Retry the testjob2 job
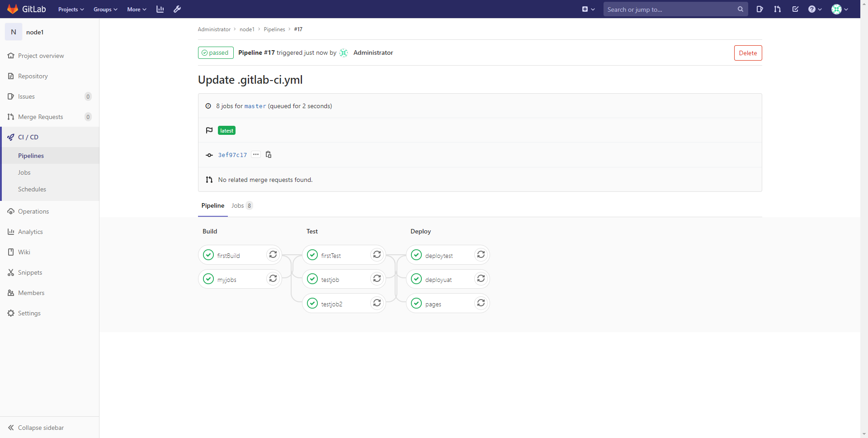Viewport: 868px width, 438px height. (377, 303)
